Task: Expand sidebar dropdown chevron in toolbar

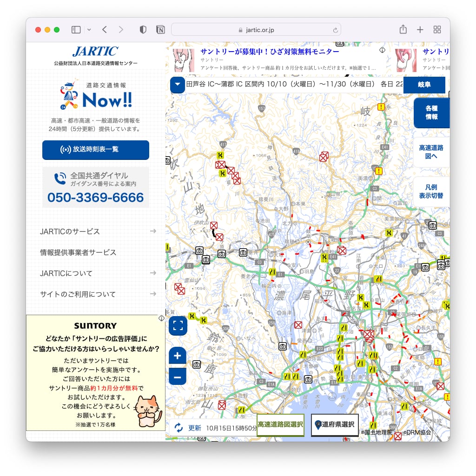Action: (x=89, y=30)
